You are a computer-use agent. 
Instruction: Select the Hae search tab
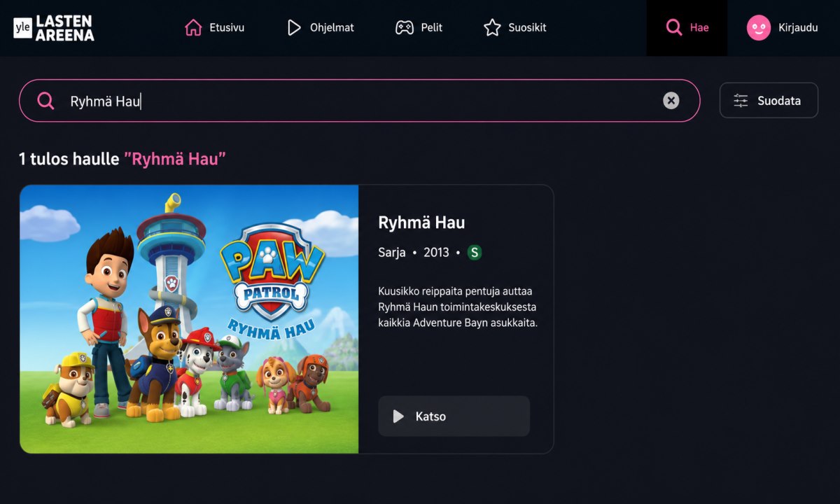687,28
